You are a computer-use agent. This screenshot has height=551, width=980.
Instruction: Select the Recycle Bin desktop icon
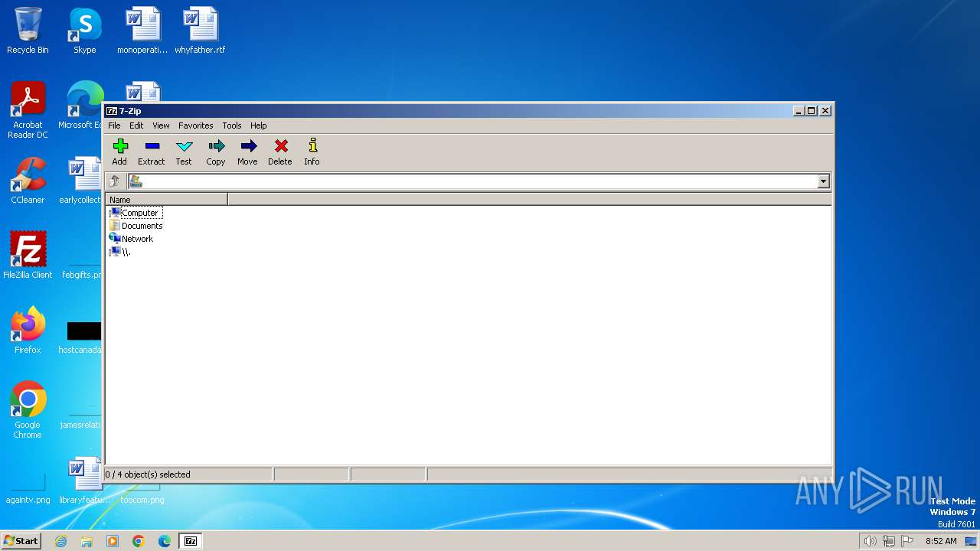(28, 31)
